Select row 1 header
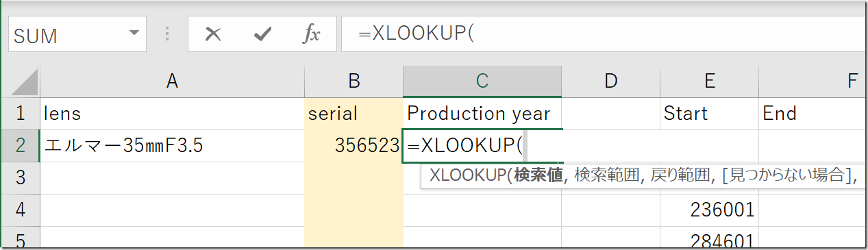 pos(21,114)
